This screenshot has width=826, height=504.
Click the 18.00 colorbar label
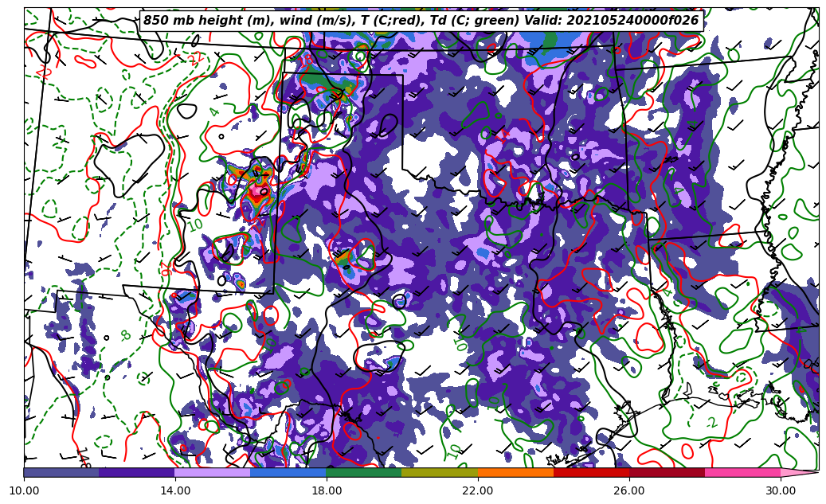pyautogui.click(x=327, y=490)
